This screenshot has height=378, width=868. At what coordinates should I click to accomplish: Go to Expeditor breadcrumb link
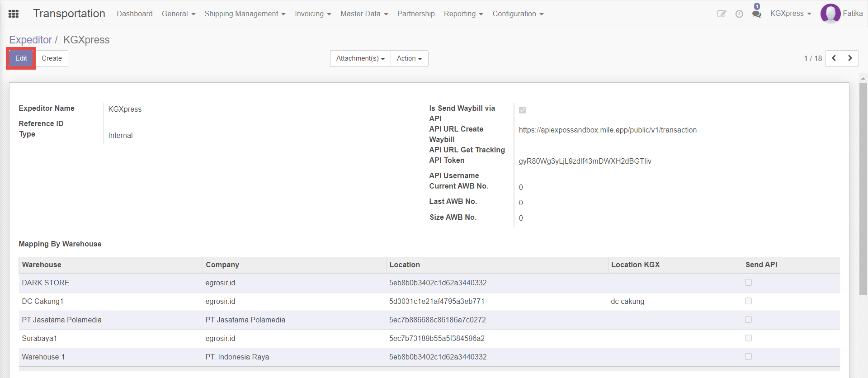coord(30,40)
